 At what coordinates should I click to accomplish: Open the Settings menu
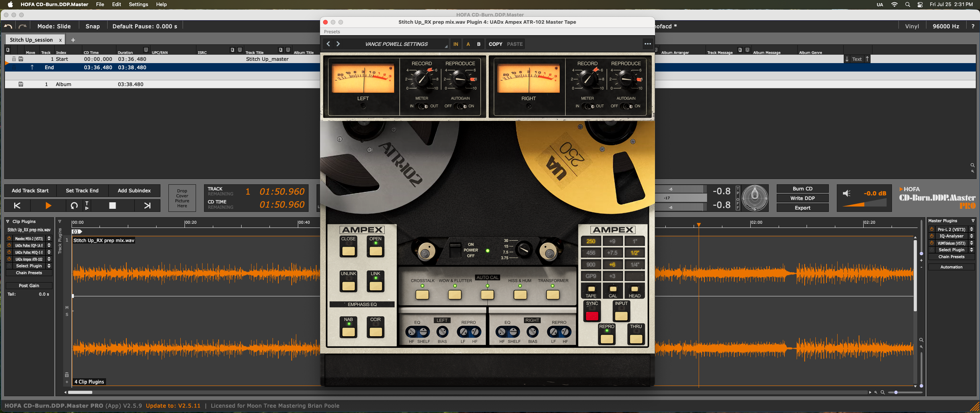tap(138, 4)
